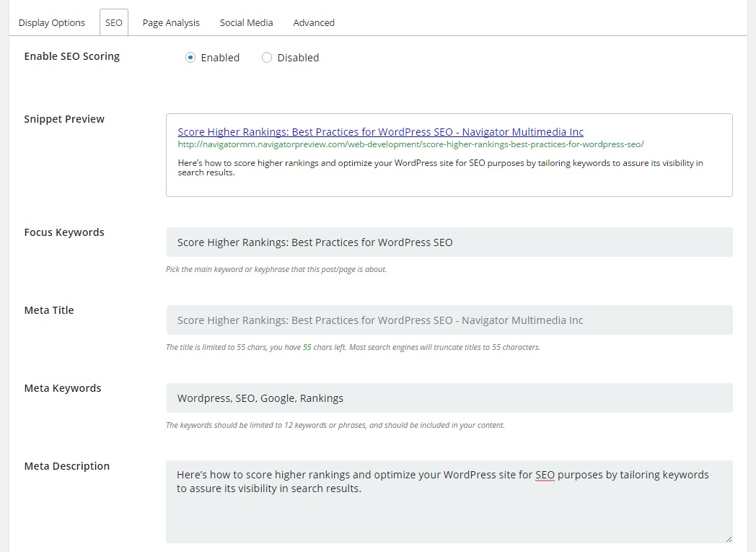This screenshot has width=756, height=552.
Task: Focus the Focus Keywords input field
Action: click(x=449, y=242)
